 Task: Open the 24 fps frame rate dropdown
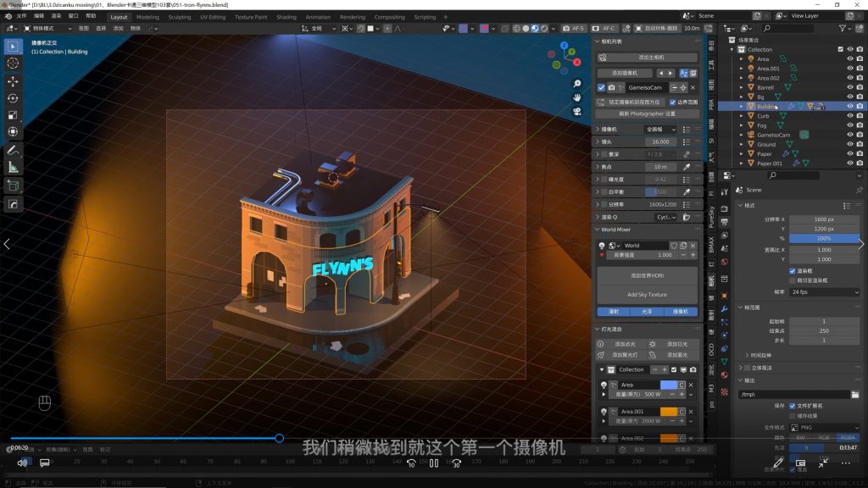pyautogui.click(x=823, y=291)
